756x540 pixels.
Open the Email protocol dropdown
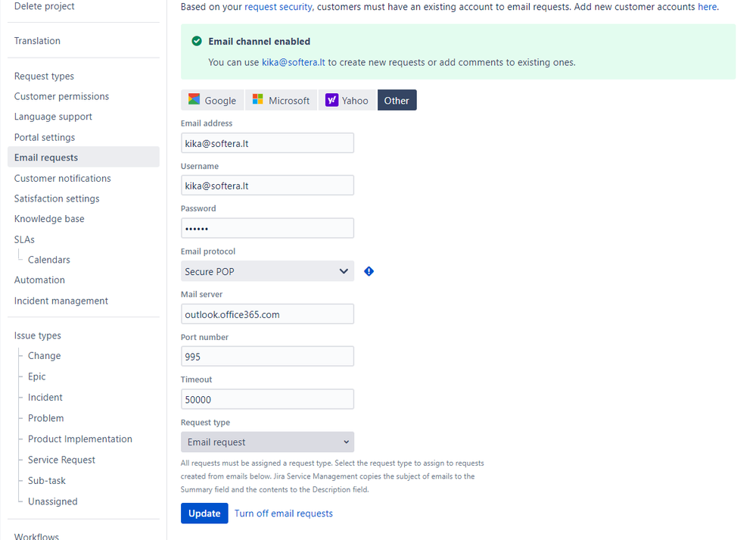[x=267, y=271]
